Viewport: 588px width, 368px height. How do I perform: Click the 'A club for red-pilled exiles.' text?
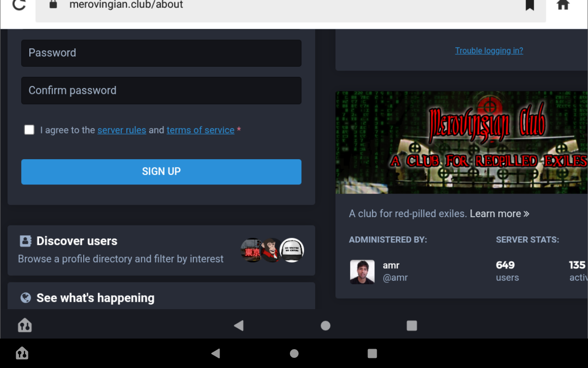408,213
